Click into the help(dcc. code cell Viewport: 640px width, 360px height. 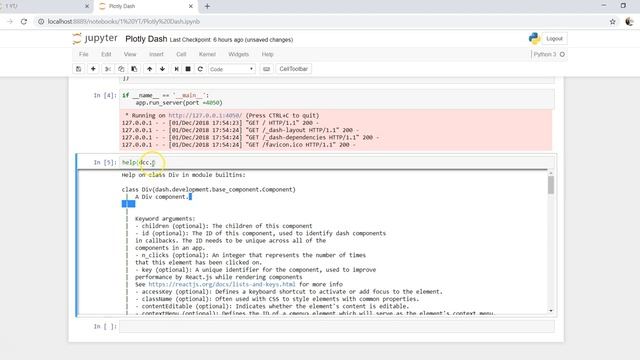click(337, 162)
